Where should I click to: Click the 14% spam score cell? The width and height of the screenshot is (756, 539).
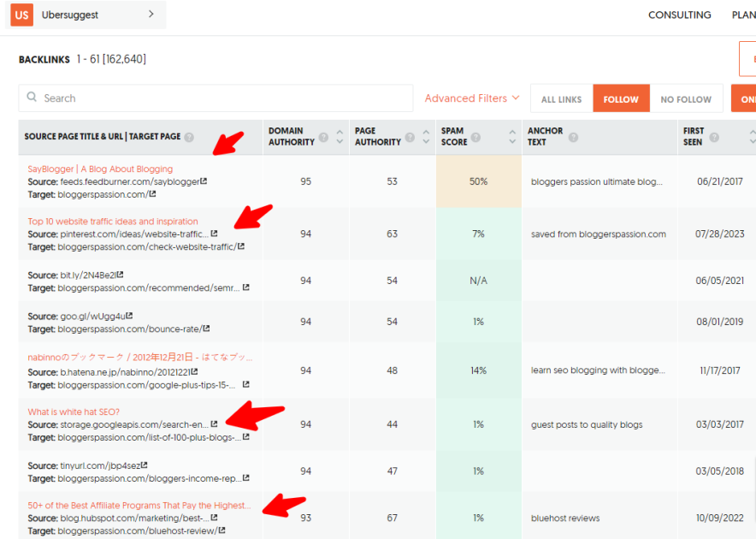tap(479, 370)
